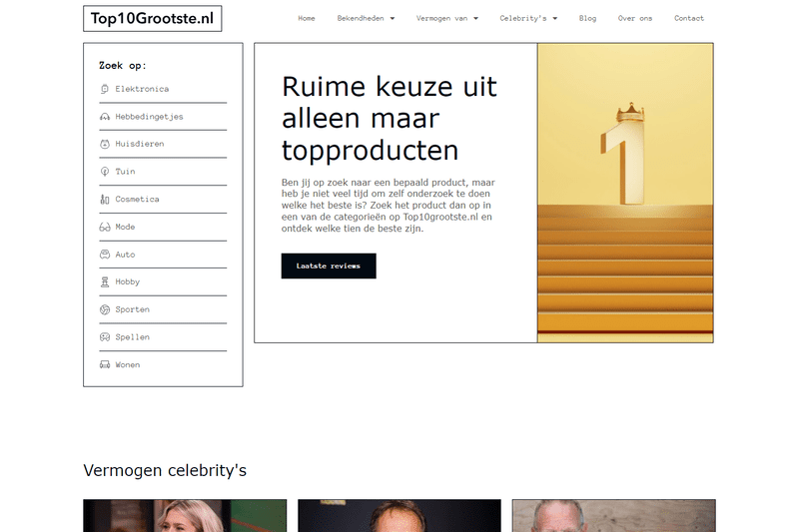Select the car icon for Auto
This screenshot has width=799, height=532.
pos(105,255)
